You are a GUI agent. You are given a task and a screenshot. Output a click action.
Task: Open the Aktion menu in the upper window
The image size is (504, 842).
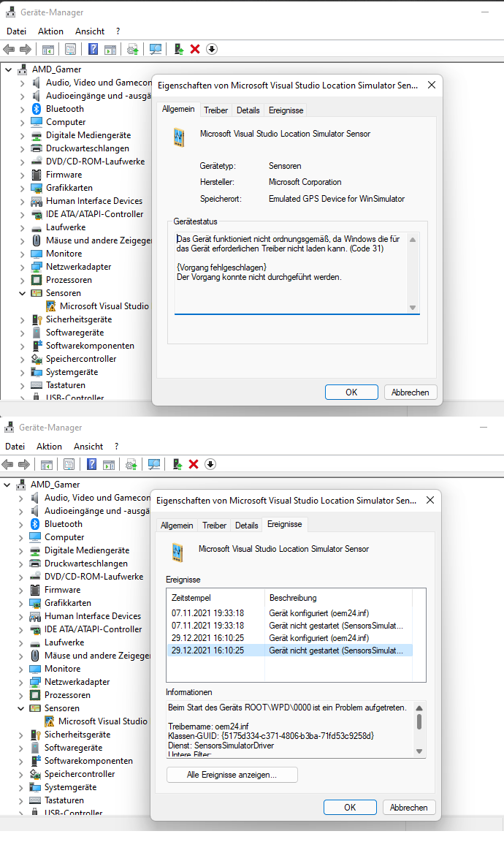click(x=50, y=31)
